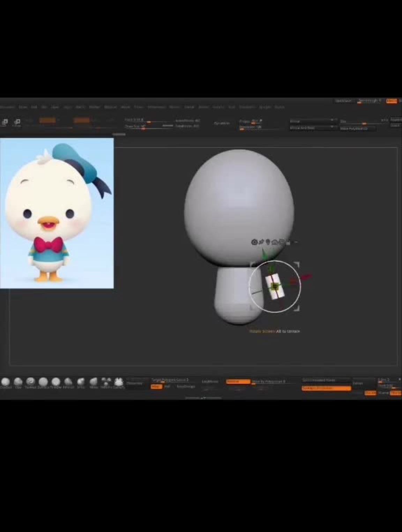Image resolution: width=402 pixels, height=532 pixels.
Task: Click the second icon on the top-left shelf
Action: (x=17, y=122)
